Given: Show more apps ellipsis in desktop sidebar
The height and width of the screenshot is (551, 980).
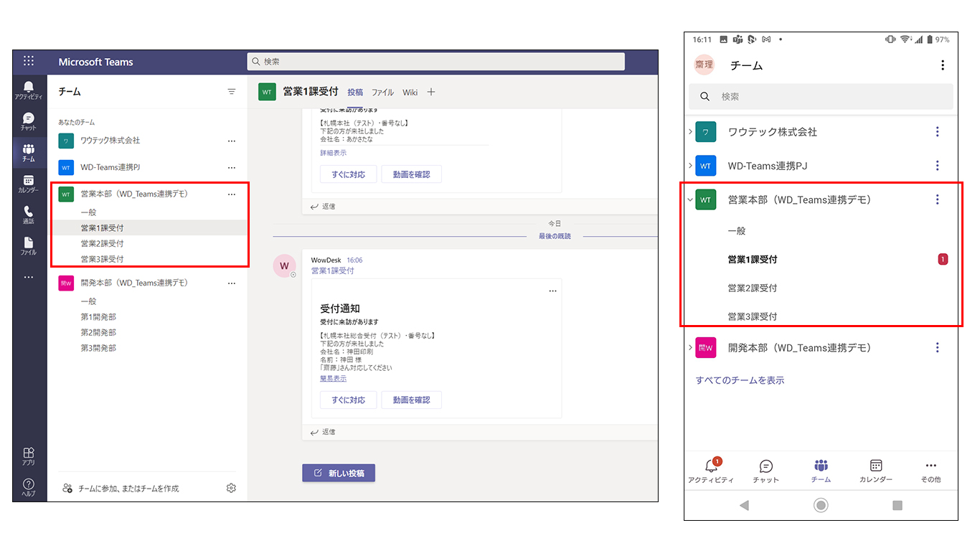Looking at the screenshot, I should (x=29, y=277).
